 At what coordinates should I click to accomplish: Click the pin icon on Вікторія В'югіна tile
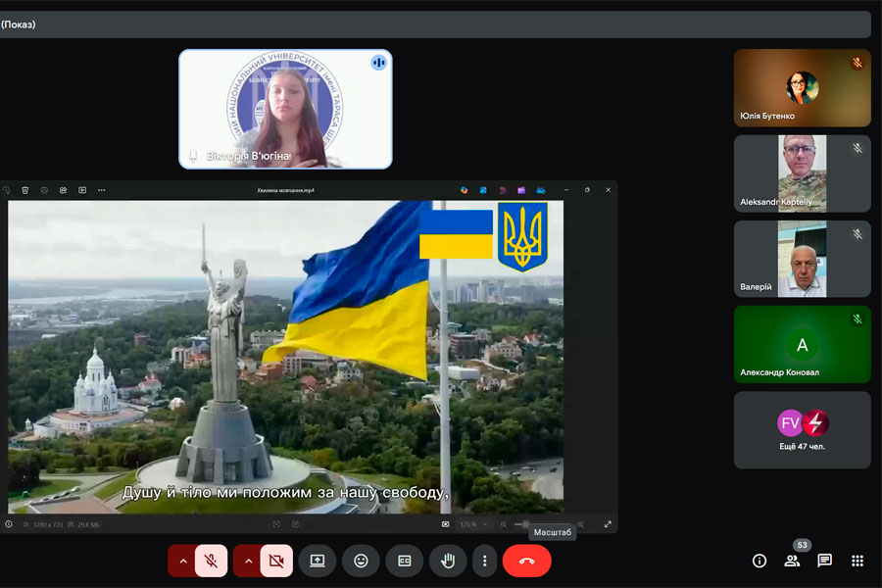tap(193, 156)
